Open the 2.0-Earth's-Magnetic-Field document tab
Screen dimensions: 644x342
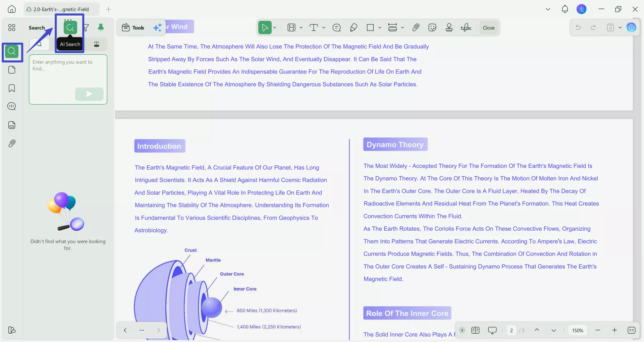click(60, 9)
